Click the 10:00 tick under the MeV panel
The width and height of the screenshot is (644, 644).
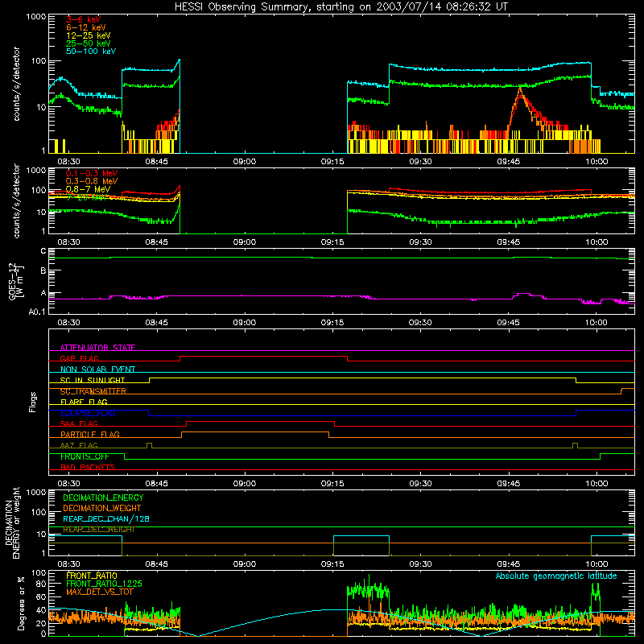(x=597, y=242)
